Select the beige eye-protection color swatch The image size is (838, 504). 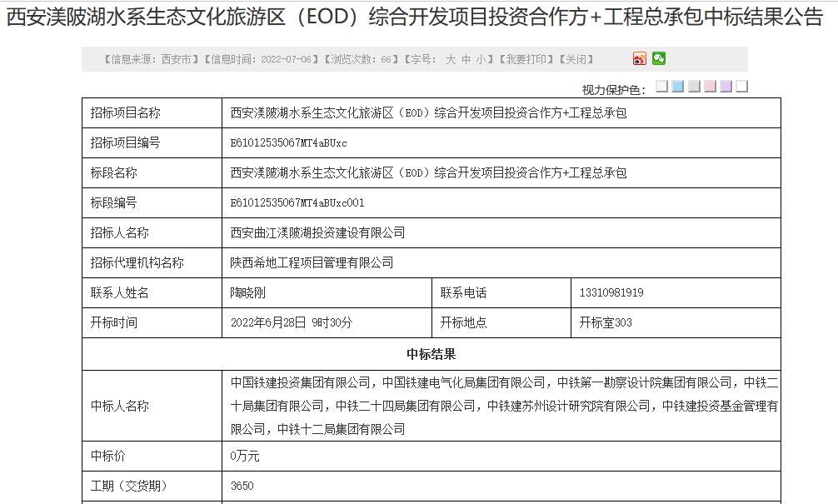pos(661,87)
